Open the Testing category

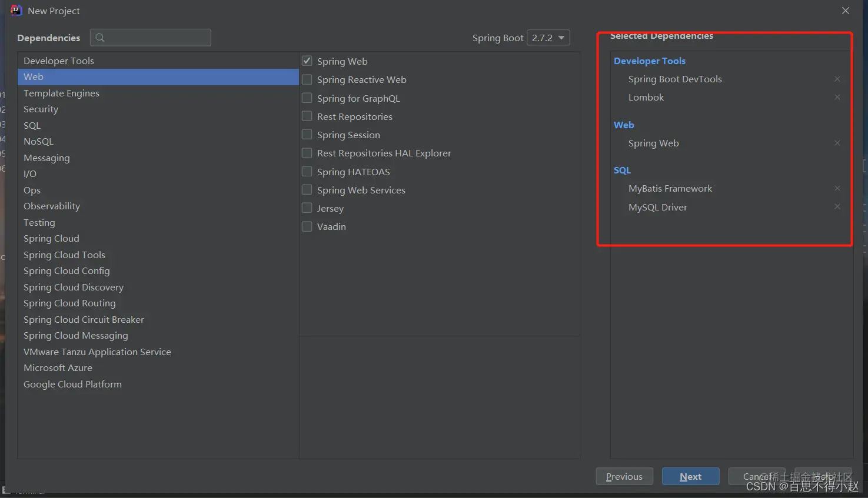click(158, 222)
